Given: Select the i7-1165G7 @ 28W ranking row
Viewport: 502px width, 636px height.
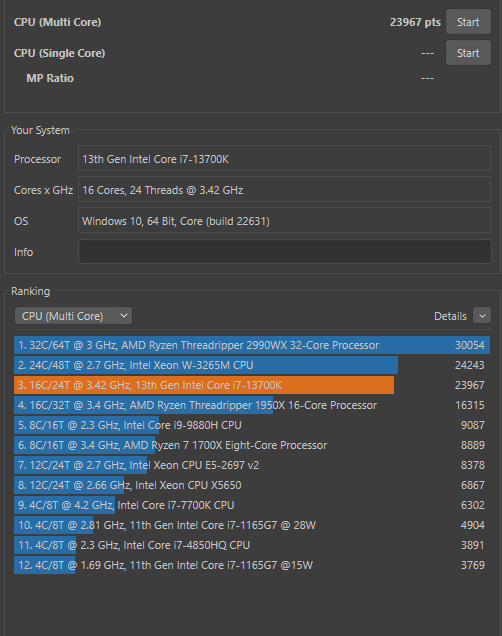Looking at the screenshot, I should (252, 525).
